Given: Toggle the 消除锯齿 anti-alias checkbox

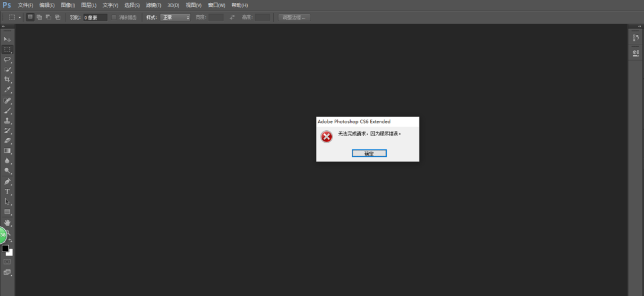Looking at the screenshot, I should (x=114, y=17).
